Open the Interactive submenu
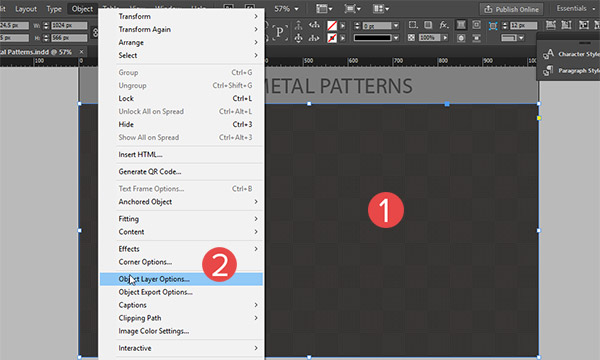Image resolution: width=600 pixels, height=360 pixels. coord(181,348)
